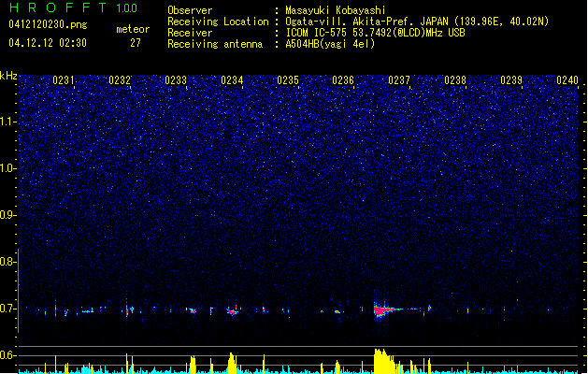This screenshot has width=588, height=374.
Task: Click time marker 0237
Action: click(399, 80)
